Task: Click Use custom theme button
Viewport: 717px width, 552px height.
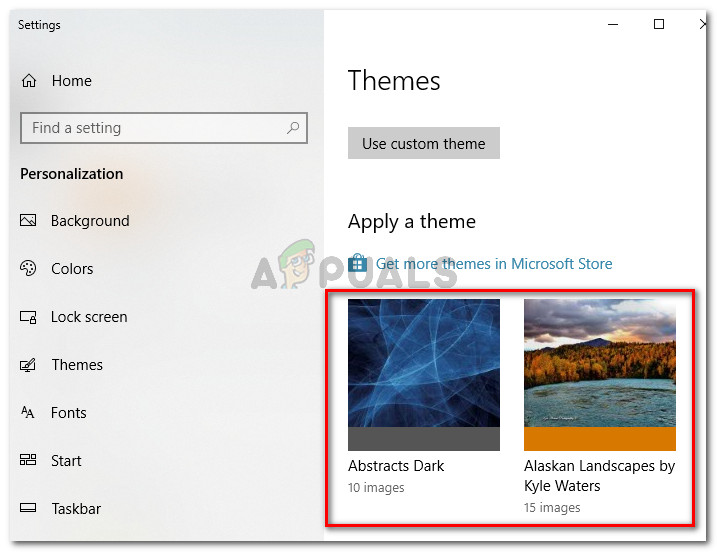Action: (423, 143)
